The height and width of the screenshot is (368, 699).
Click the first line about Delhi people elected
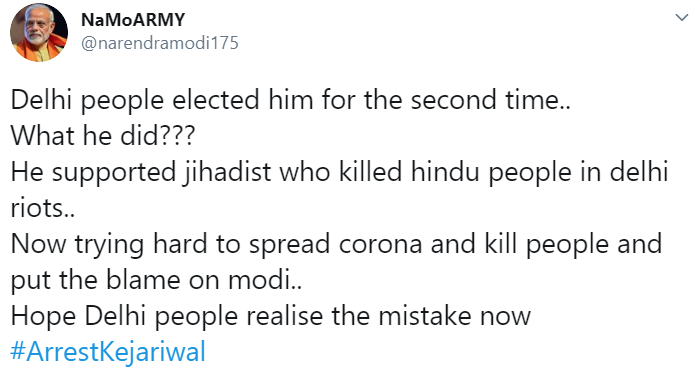[291, 100]
